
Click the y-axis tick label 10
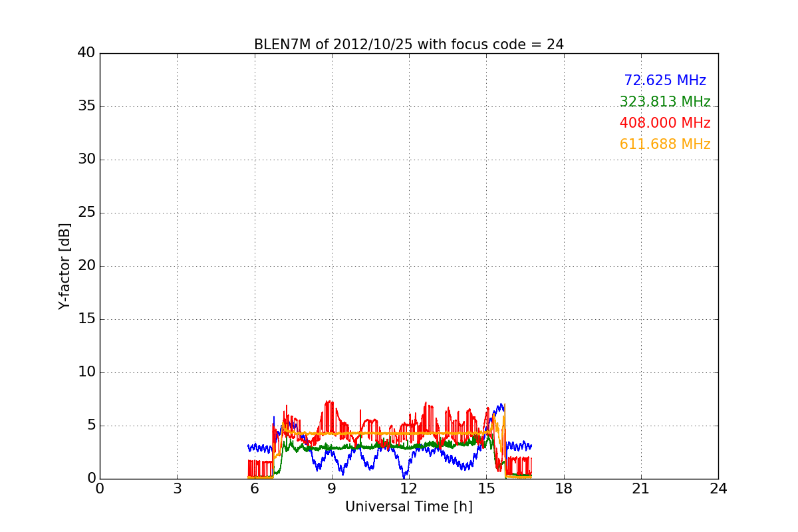(x=86, y=372)
